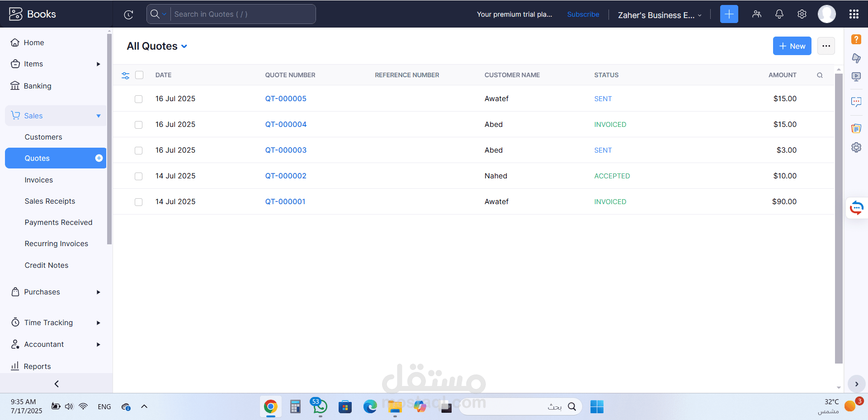
Task: Open the organization switcher dropdown
Action: pyautogui.click(x=659, y=15)
